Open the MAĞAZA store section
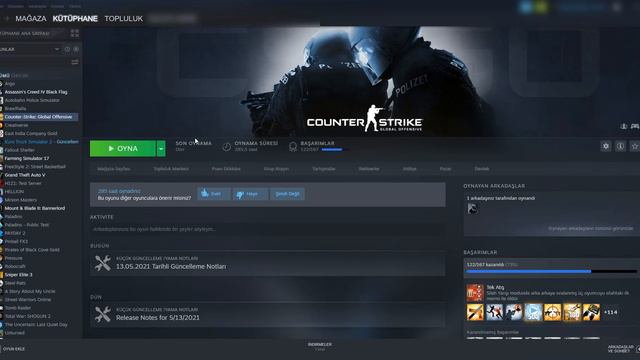 (x=31, y=19)
